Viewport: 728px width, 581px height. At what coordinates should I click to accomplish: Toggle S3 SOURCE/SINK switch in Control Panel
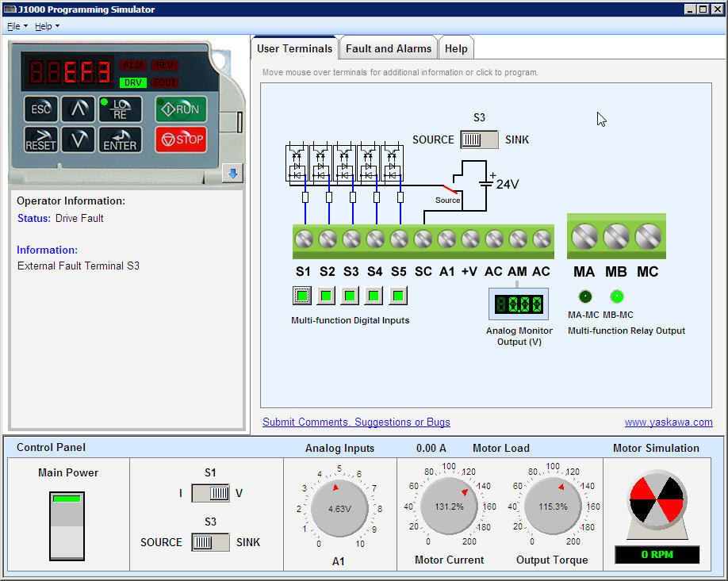point(210,542)
